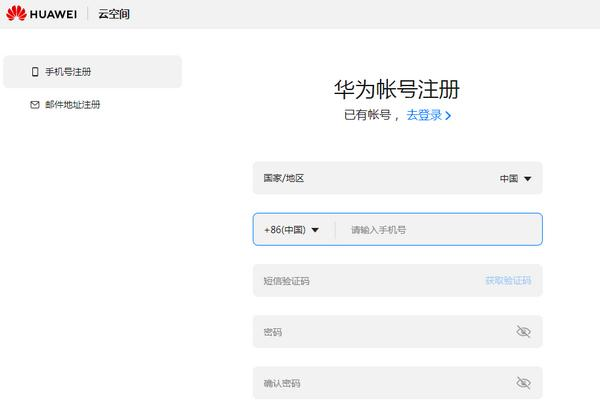Toggle visibility eye in 确认密码 field

[x=523, y=383]
